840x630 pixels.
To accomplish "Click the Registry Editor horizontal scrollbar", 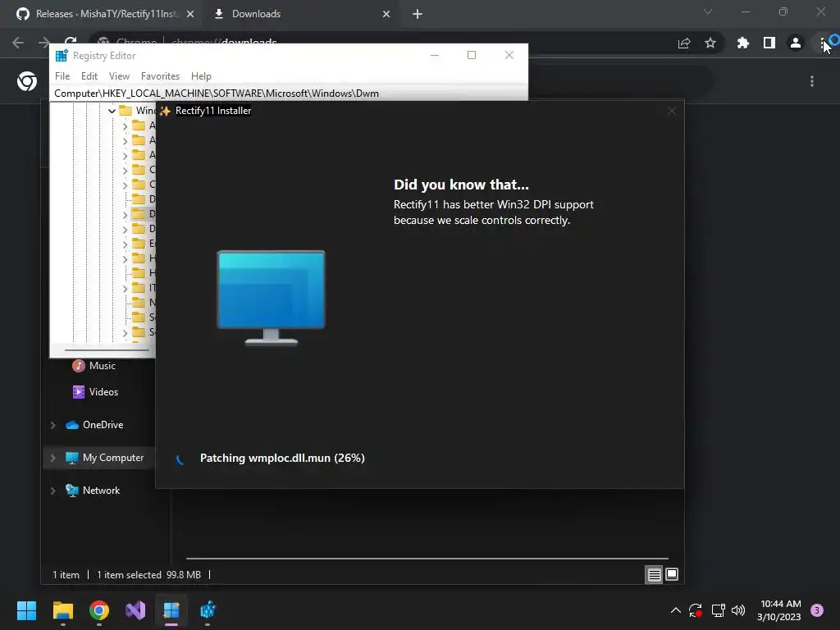I will (107, 350).
